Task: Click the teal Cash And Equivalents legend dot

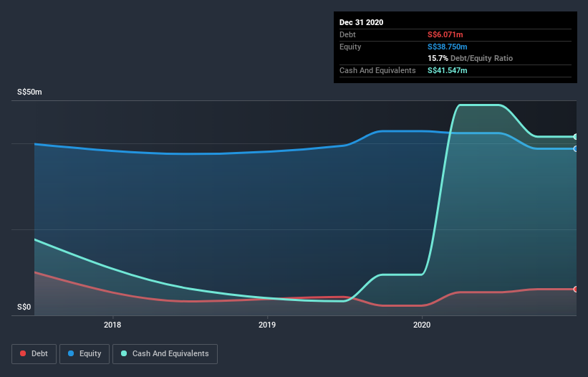Action: [124, 353]
